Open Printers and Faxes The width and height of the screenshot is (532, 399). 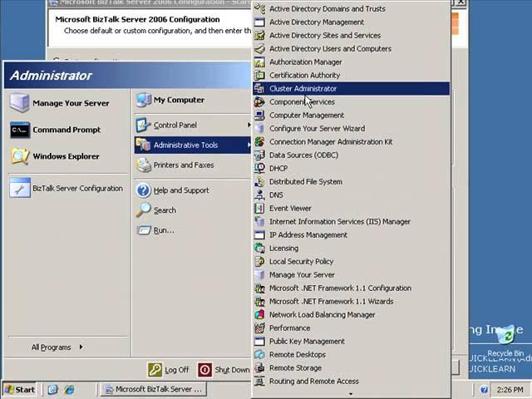click(x=192, y=165)
